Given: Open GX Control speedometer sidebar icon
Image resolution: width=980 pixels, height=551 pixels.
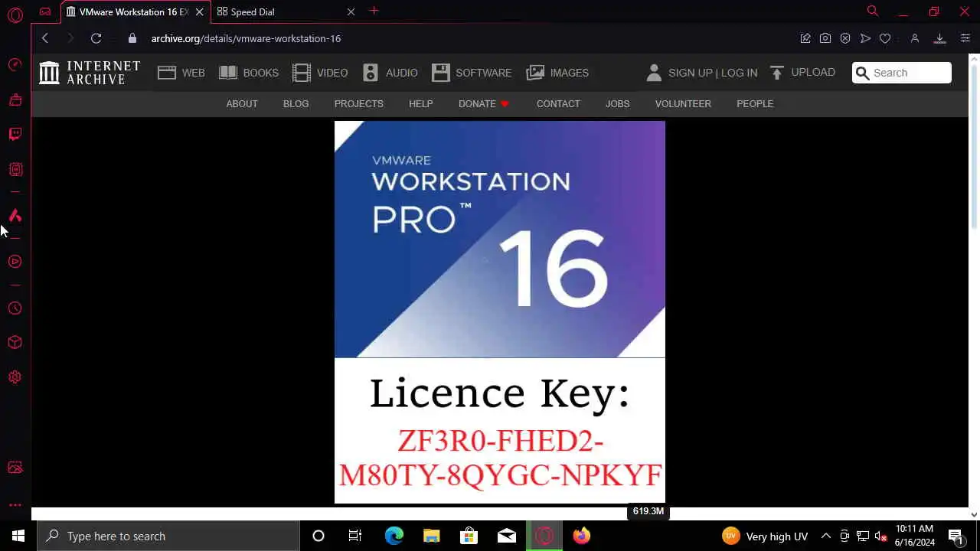Looking at the screenshot, I should coord(15,65).
